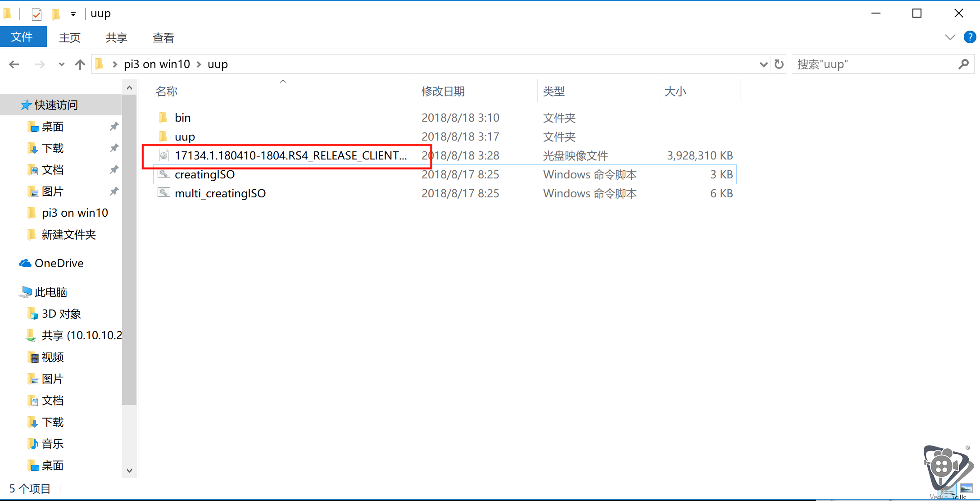Click the uup breadcrumb segment
Screen dimensions: 980x501
pos(218,64)
